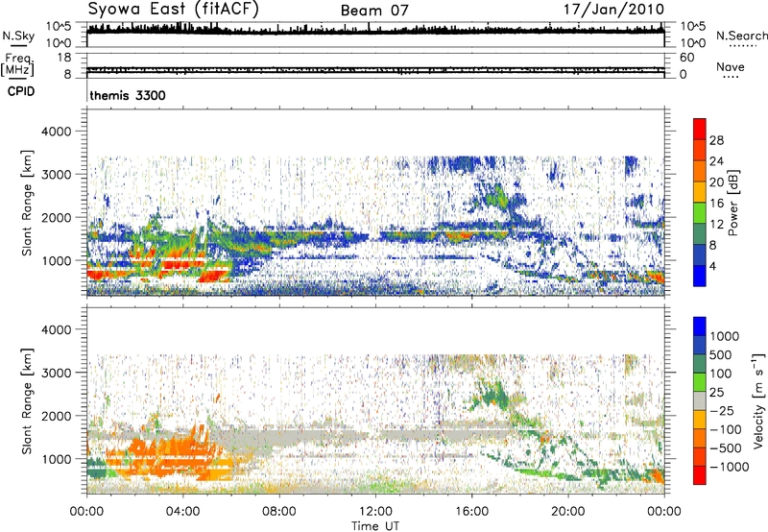The height and width of the screenshot is (532, 768).
Task: Pick the red bottom segment of velocity colorbar
Action: pyautogui.click(x=700, y=475)
